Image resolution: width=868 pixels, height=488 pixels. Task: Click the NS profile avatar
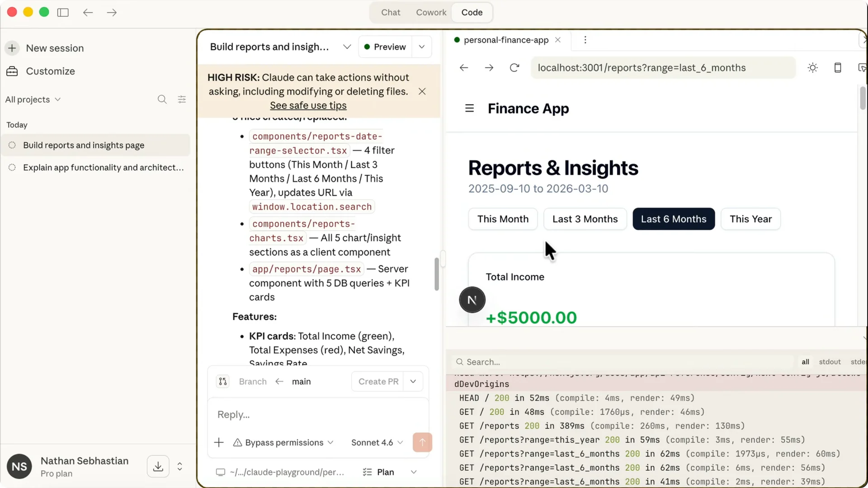(x=19, y=466)
